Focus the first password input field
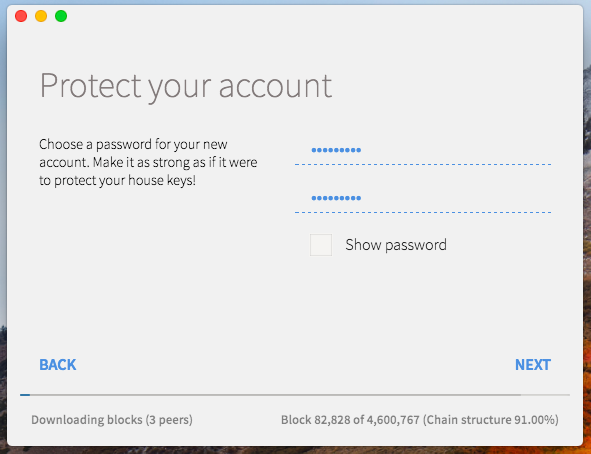Image resolution: width=591 pixels, height=454 pixels. (x=423, y=151)
